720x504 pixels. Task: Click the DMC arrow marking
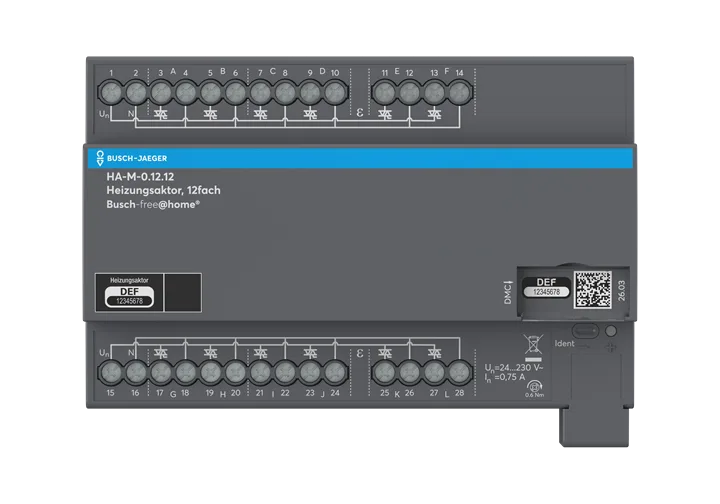507,292
